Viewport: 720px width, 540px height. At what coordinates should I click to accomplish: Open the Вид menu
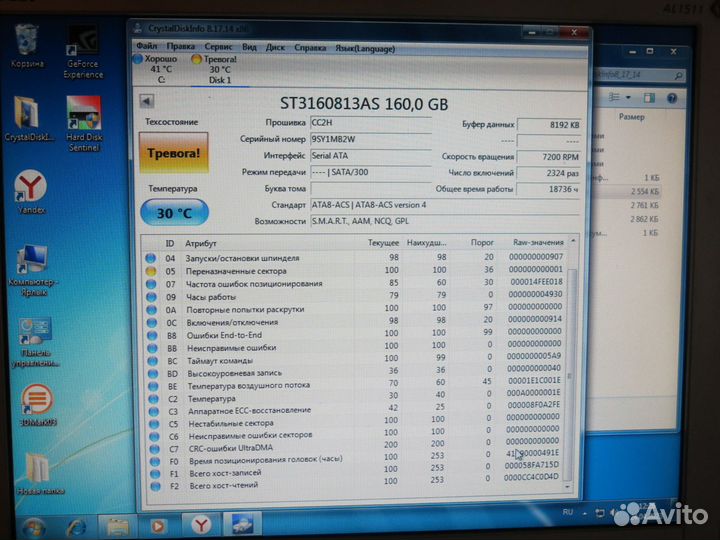pyautogui.click(x=249, y=47)
